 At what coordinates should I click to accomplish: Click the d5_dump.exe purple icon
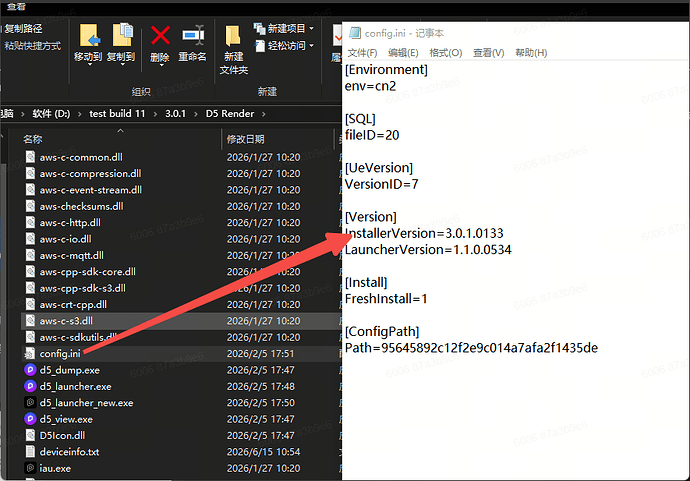point(30,370)
